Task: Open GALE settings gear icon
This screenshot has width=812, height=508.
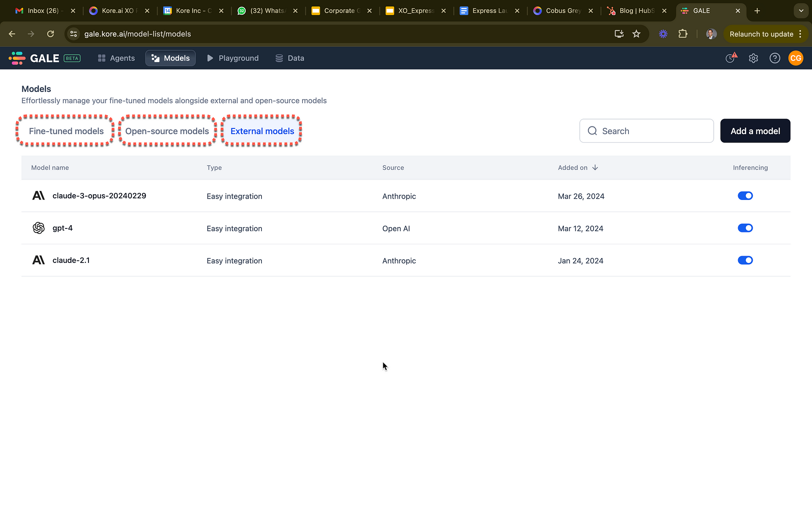Action: [x=754, y=58]
